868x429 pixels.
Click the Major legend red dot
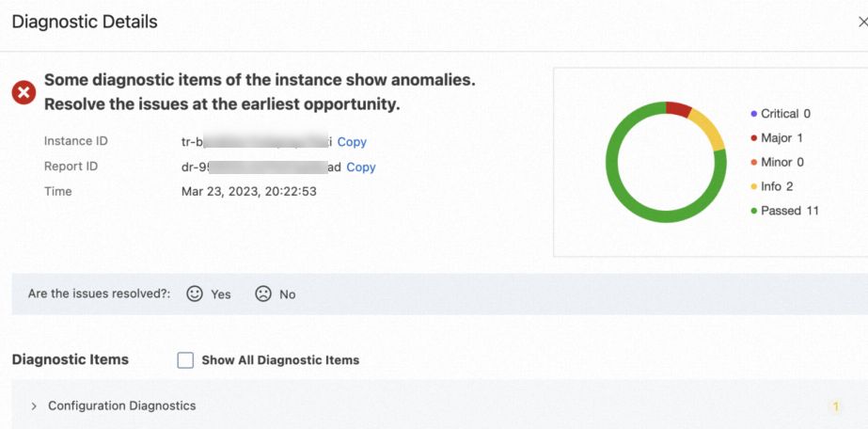coord(754,138)
